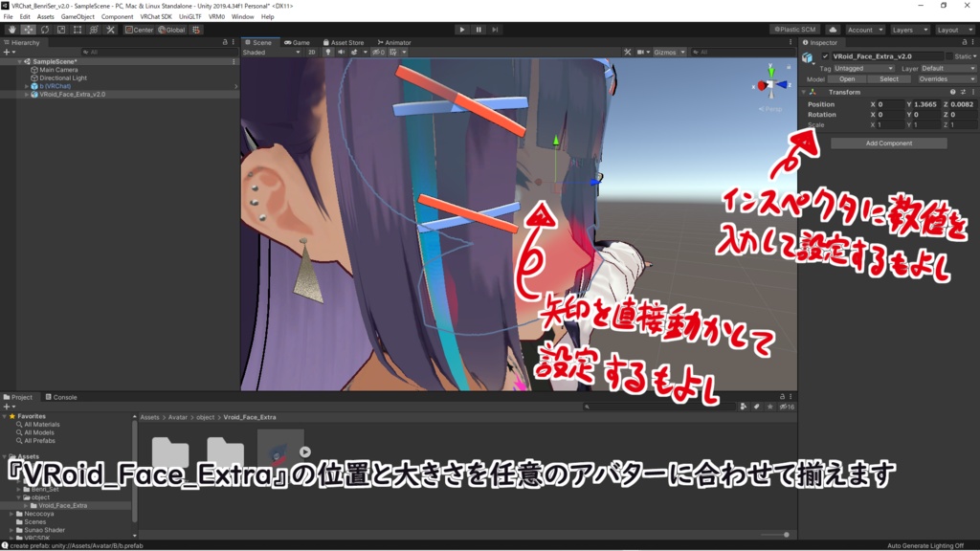Toggle the 2D view mode in Scene view
The width and height of the screenshot is (980, 551).
311,52
